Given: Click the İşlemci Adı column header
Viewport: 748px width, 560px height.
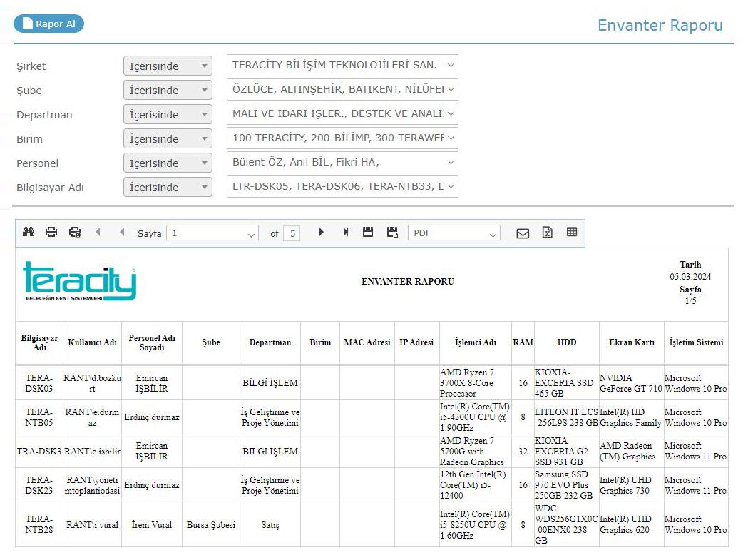Looking at the screenshot, I should click(476, 343).
